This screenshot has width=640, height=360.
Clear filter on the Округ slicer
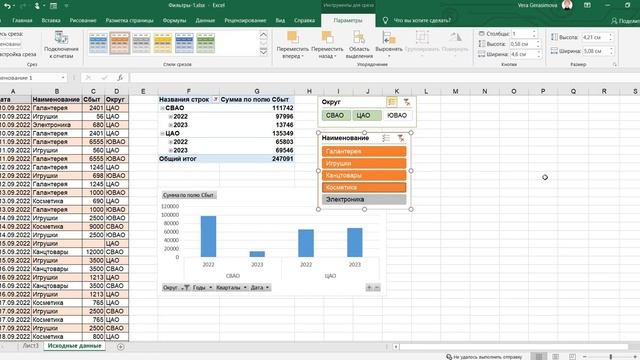click(407, 102)
